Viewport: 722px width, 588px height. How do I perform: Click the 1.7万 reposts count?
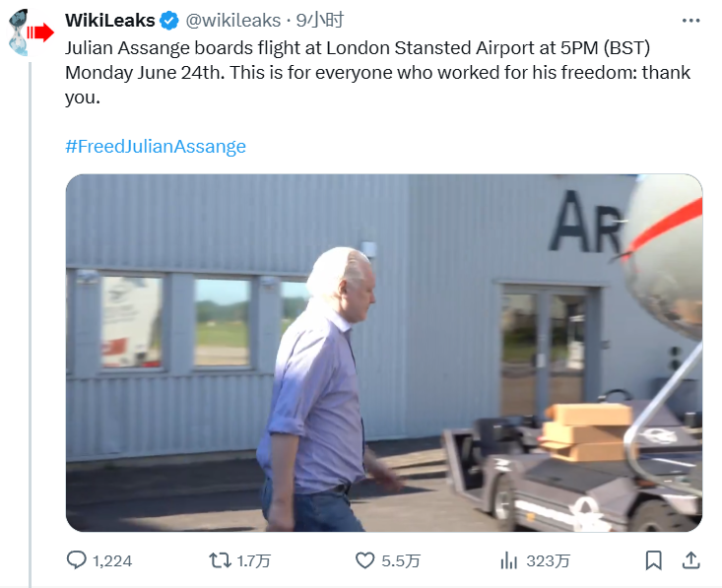(254, 560)
